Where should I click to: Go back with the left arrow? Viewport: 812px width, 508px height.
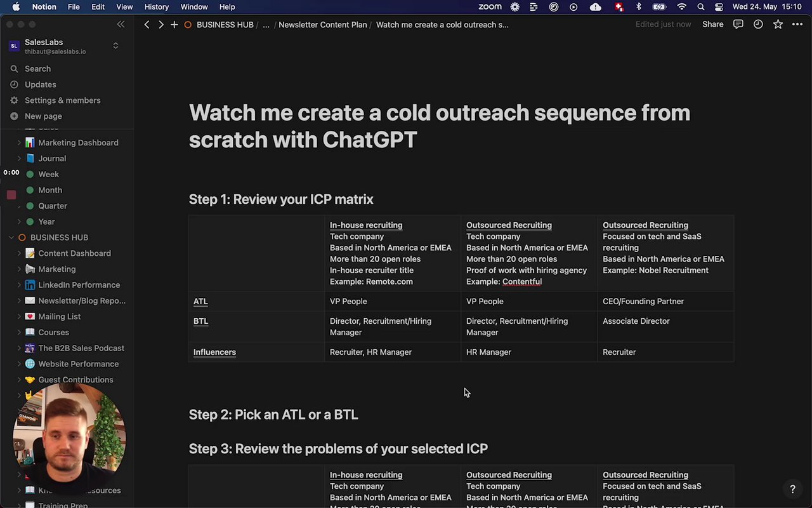pos(147,25)
